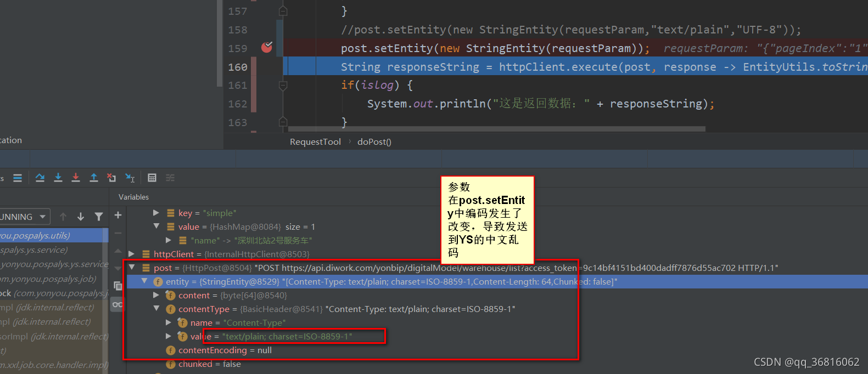868x374 pixels.
Task: Expand the httpClient variable node
Action: [132, 254]
